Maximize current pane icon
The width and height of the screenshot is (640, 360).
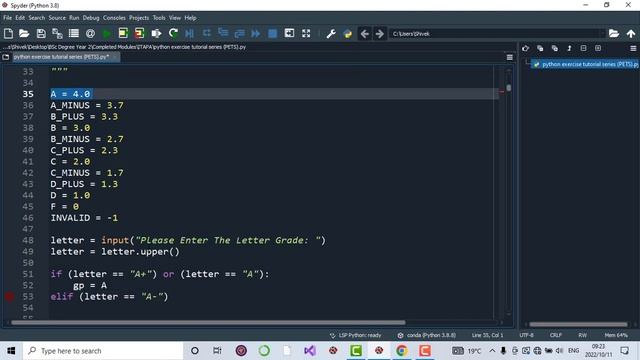coord(289,33)
